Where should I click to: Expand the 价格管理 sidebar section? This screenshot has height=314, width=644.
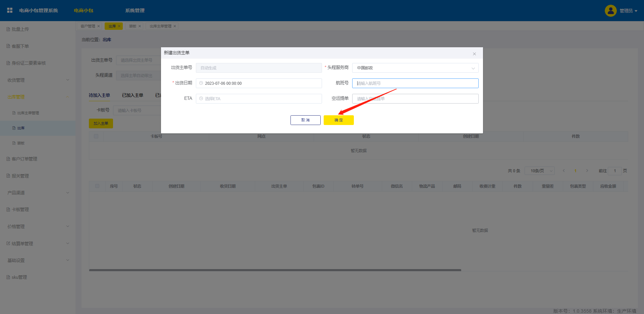click(x=38, y=227)
